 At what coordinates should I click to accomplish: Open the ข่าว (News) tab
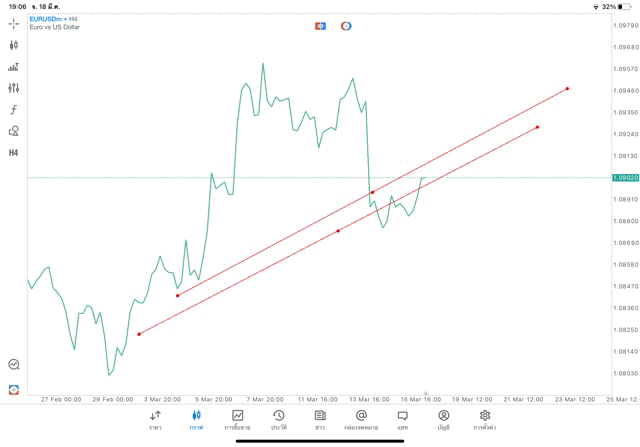[x=320, y=419]
